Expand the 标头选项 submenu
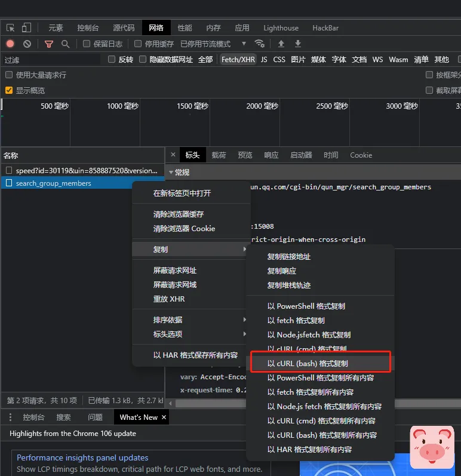 189,334
